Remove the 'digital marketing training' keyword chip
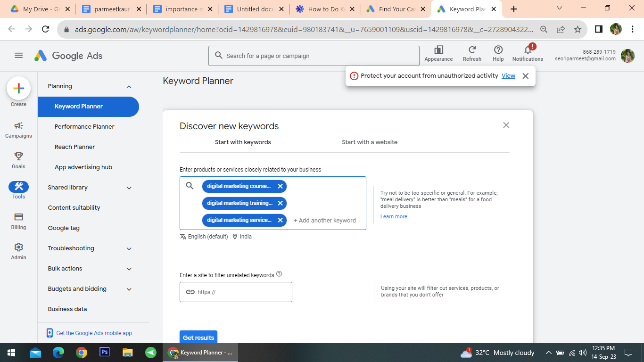644x362 pixels. click(x=280, y=203)
